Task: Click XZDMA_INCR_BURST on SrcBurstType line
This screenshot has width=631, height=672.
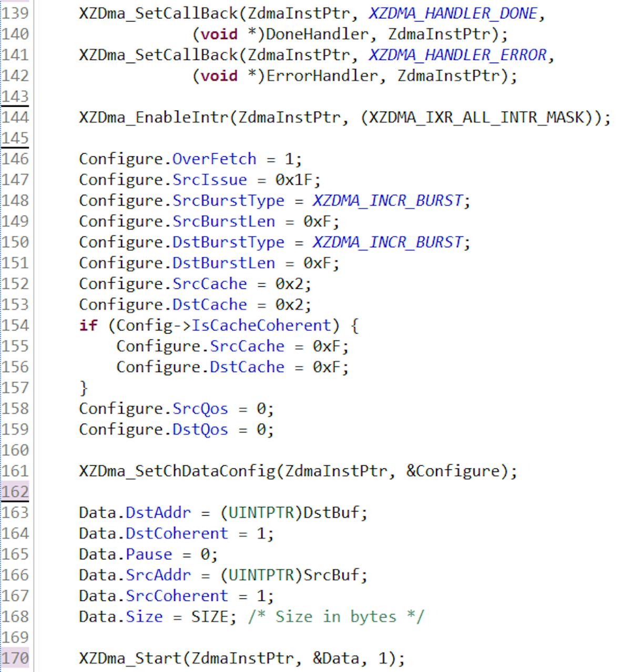Action: (388, 200)
